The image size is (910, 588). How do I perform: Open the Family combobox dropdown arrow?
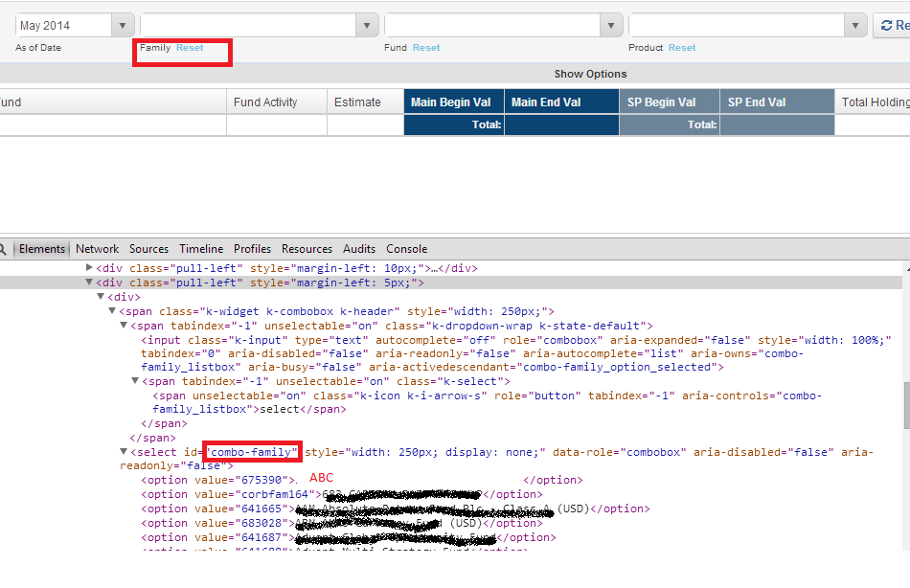(367, 26)
